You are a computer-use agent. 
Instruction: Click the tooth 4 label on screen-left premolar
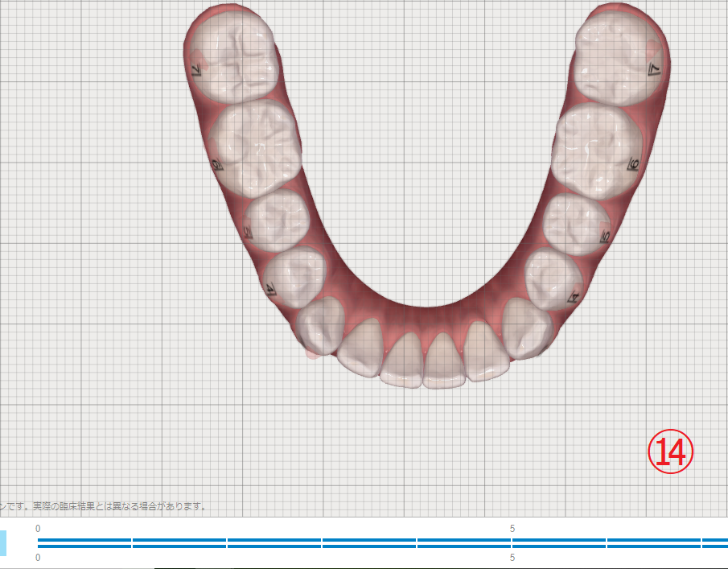(x=270, y=289)
